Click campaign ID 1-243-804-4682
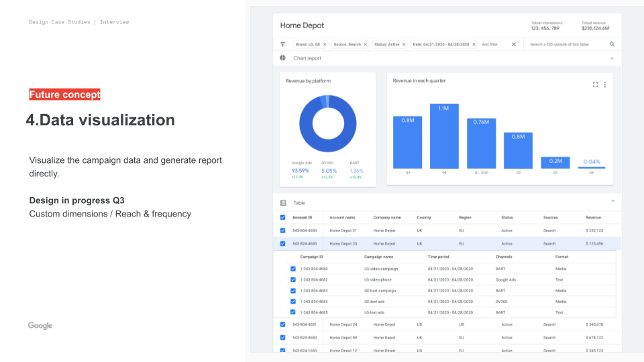Image resolution: width=644 pixels, height=362 pixels. (x=314, y=280)
